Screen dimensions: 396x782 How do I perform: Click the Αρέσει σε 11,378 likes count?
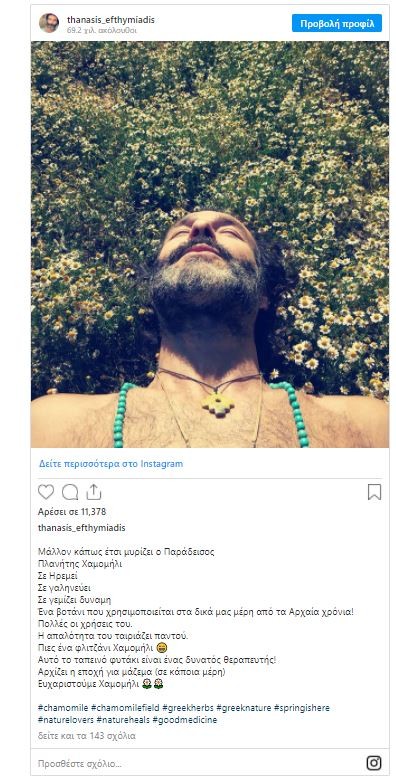point(72,512)
